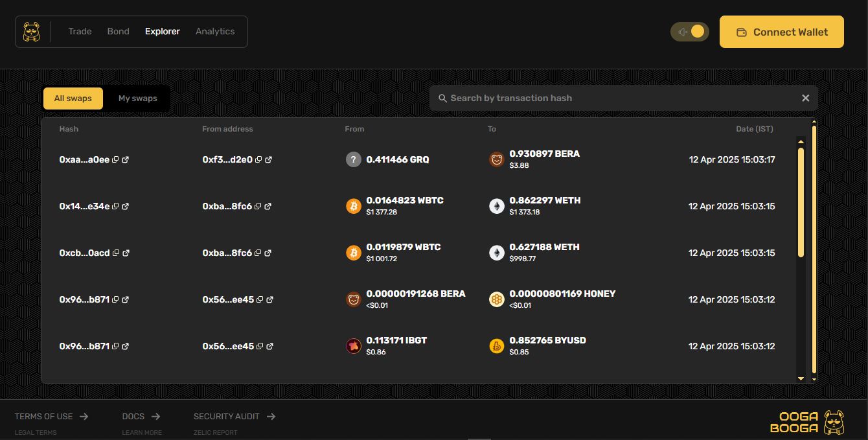Click the outer scrollbar up arrow
The image size is (868, 440).
814,122
